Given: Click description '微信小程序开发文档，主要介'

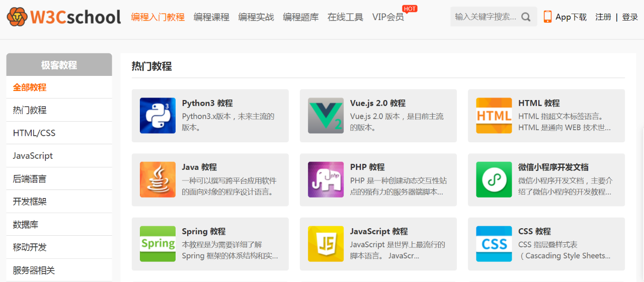Looking at the screenshot, I should point(566,180).
